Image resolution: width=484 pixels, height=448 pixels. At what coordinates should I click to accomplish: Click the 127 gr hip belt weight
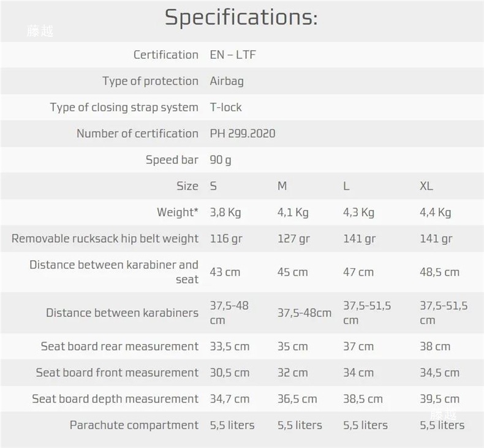tap(293, 239)
